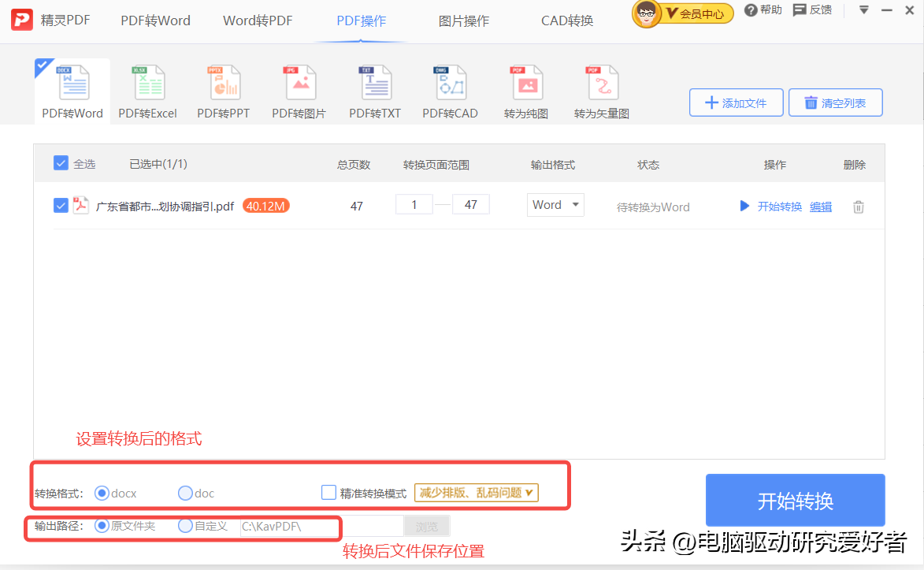Switch to the CAD转换 tab

[567, 20]
